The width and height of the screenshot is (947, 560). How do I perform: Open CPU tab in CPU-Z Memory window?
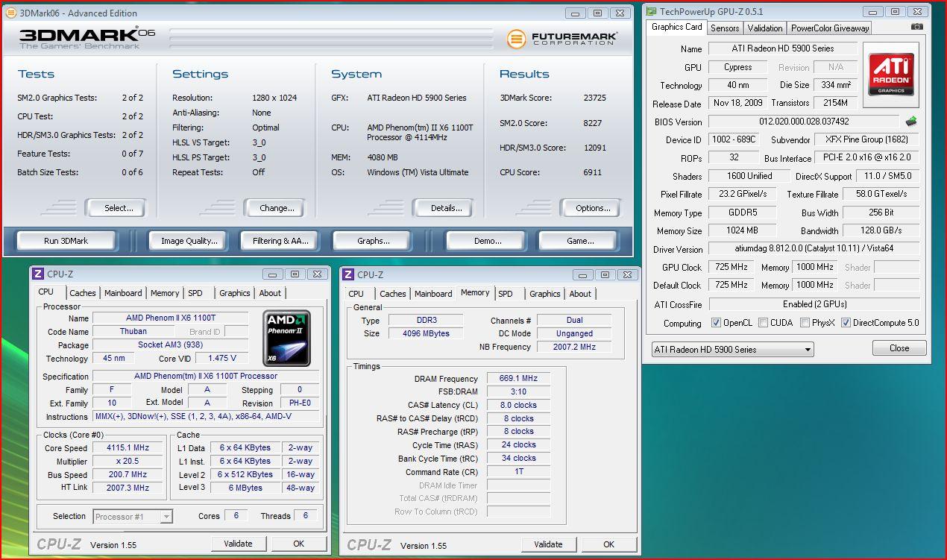pyautogui.click(x=356, y=293)
